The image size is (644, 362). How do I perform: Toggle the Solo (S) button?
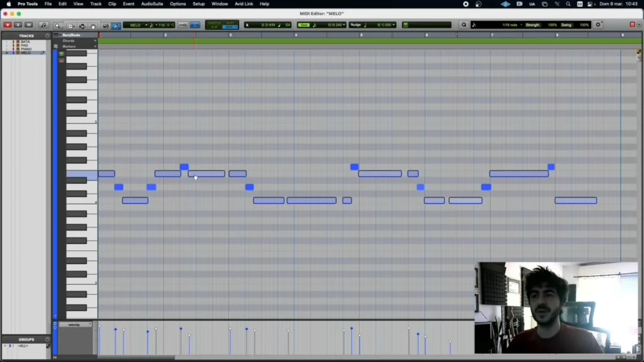(18, 25)
